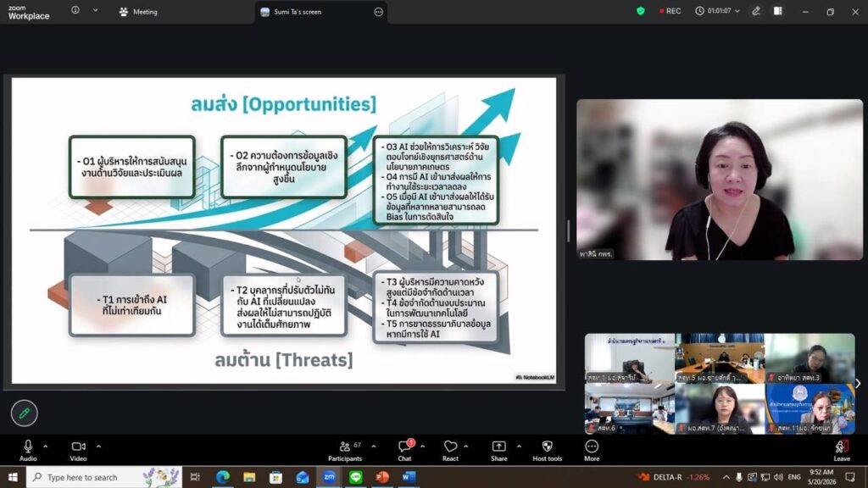Screen dimensions: 868x488
Task: Switch to the Meeting tab
Action: (138, 12)
